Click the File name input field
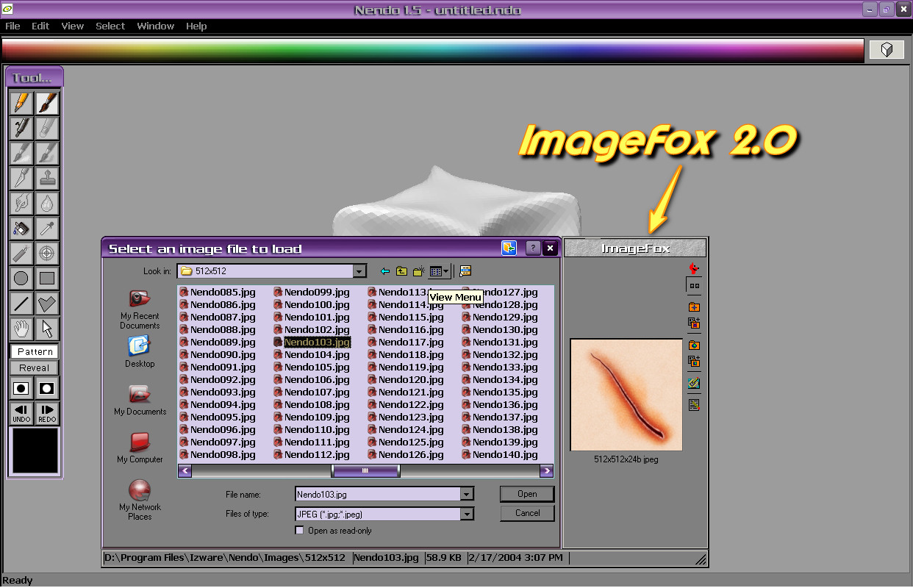The width and height of the screenshot is (913, 588). pos(378,495)
